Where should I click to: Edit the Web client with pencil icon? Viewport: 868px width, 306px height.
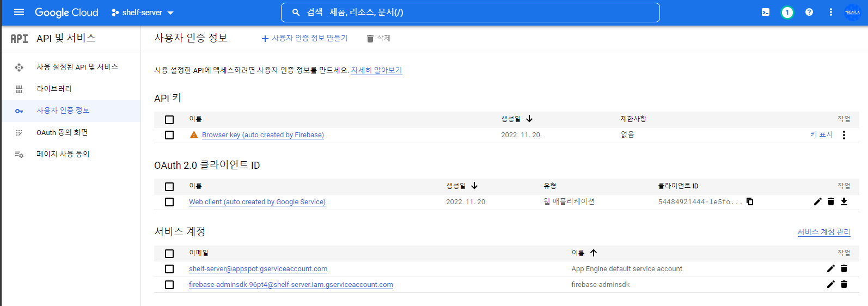click(x=817, y=201)
